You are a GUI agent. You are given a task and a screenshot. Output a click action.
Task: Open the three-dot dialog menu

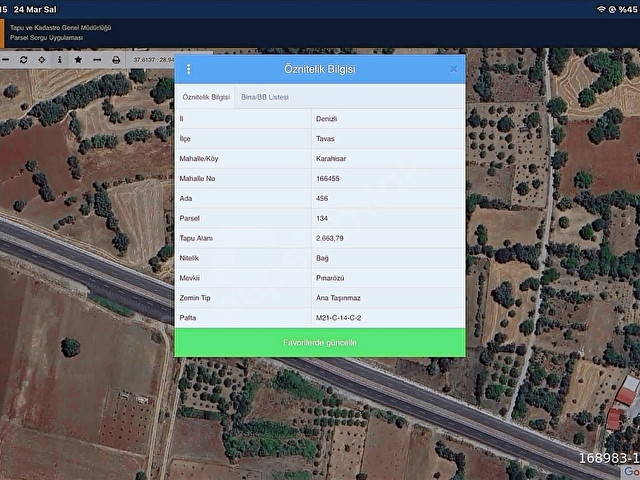[188, 69]
